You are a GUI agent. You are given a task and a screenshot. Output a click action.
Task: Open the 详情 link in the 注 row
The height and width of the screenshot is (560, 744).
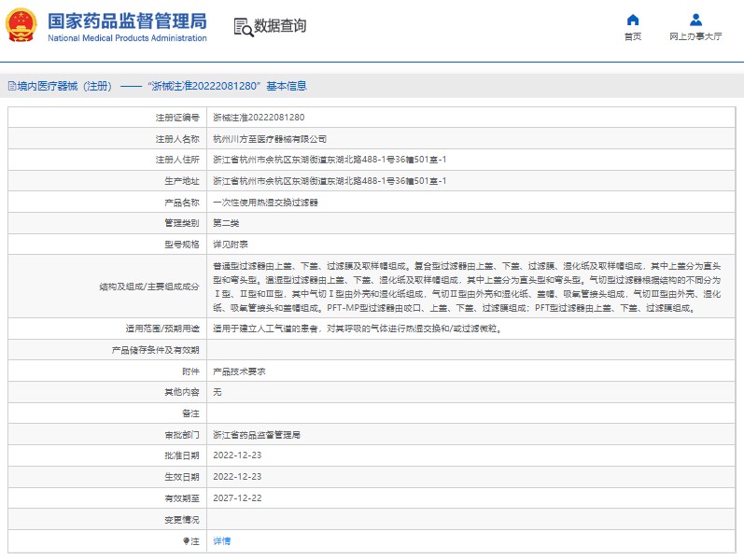tap(221, 540)
